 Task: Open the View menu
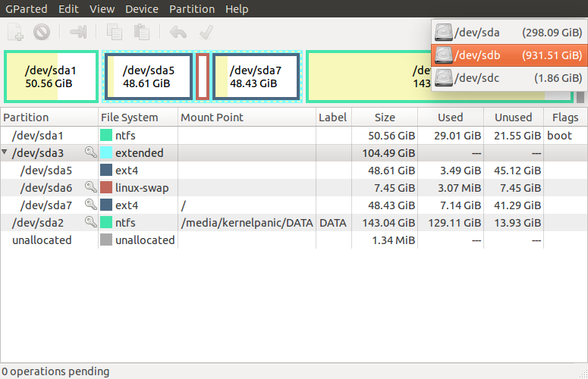click(x=102, y=8)
